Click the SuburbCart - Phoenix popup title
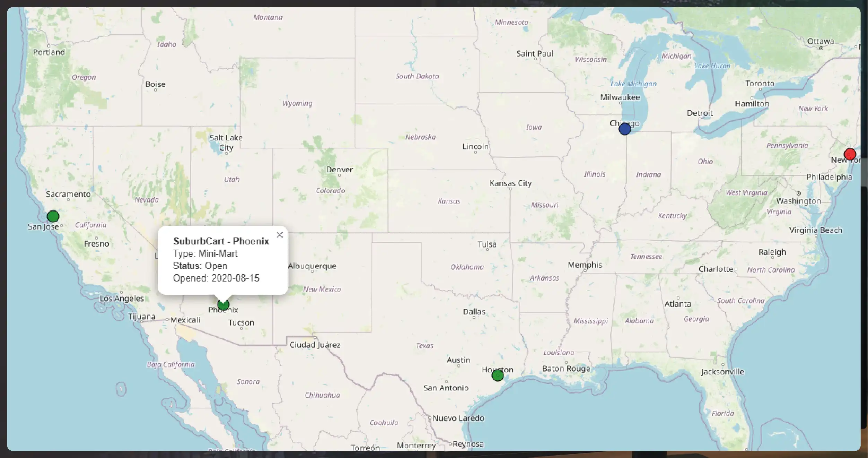This screenshot has width=868, height=458. [x=221, y=241]
